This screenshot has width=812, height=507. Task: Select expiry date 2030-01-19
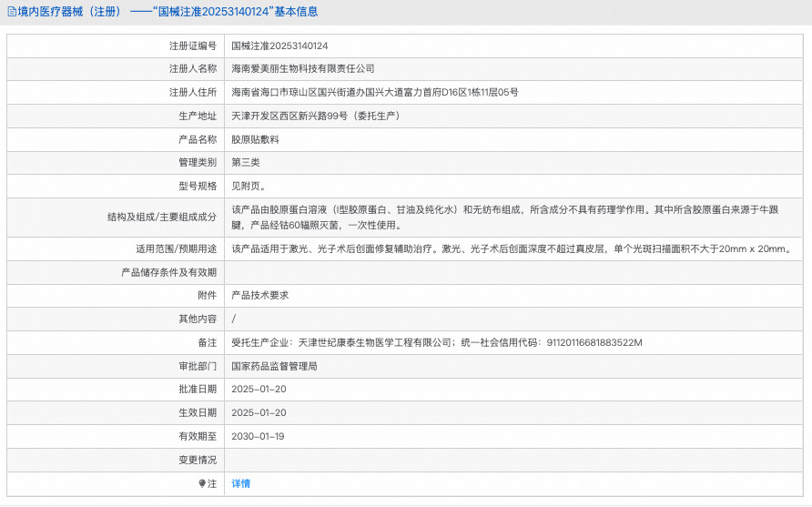click(258, 436)
